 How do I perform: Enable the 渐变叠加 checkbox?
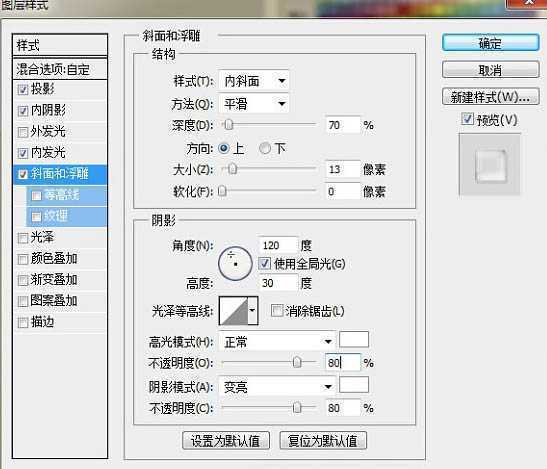(x=23, y=280)
